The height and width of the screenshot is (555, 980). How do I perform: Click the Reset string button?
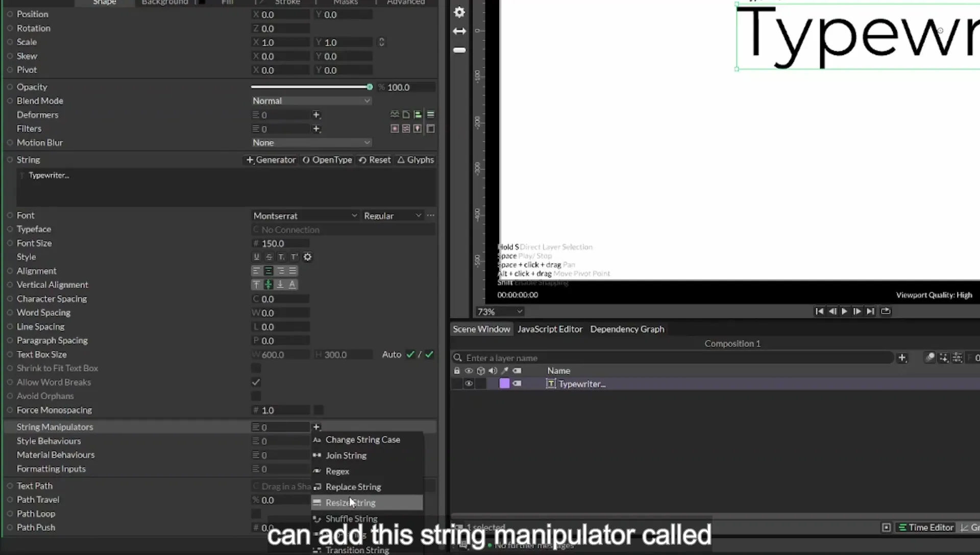(x=375, y=160)
